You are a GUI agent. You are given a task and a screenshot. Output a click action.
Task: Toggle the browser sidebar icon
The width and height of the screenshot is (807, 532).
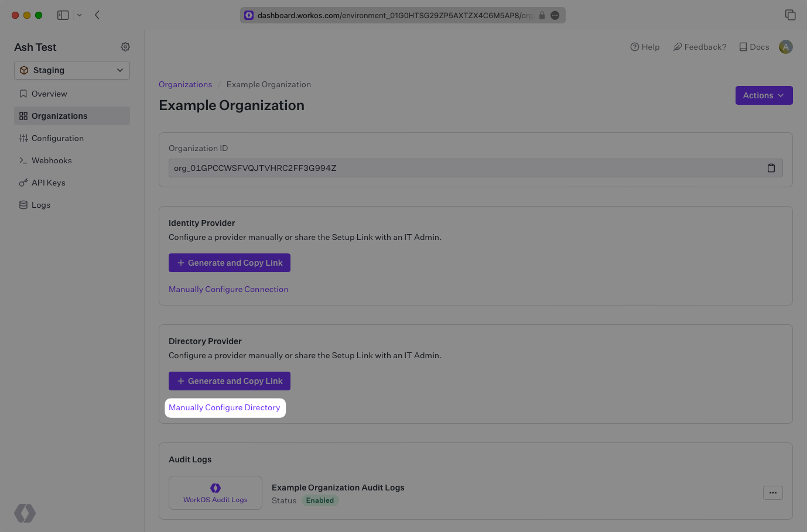(x=63, y=15)
